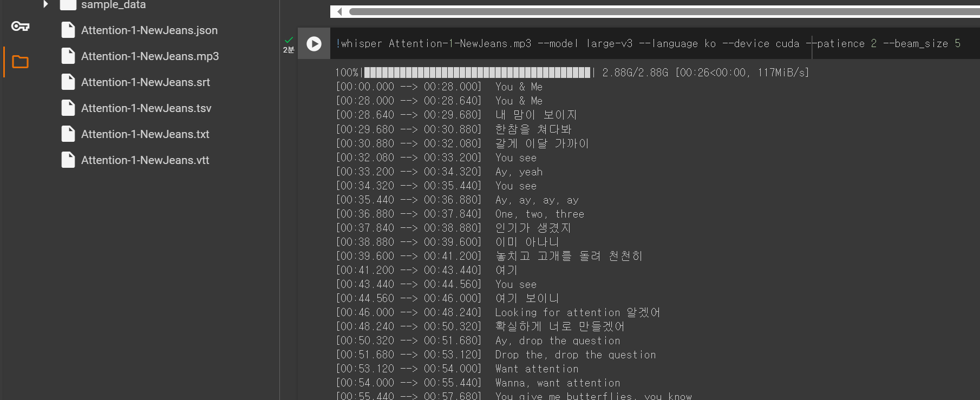
Task: Open Attention-1-NewJeans.srt file
Action: [146, 82]
